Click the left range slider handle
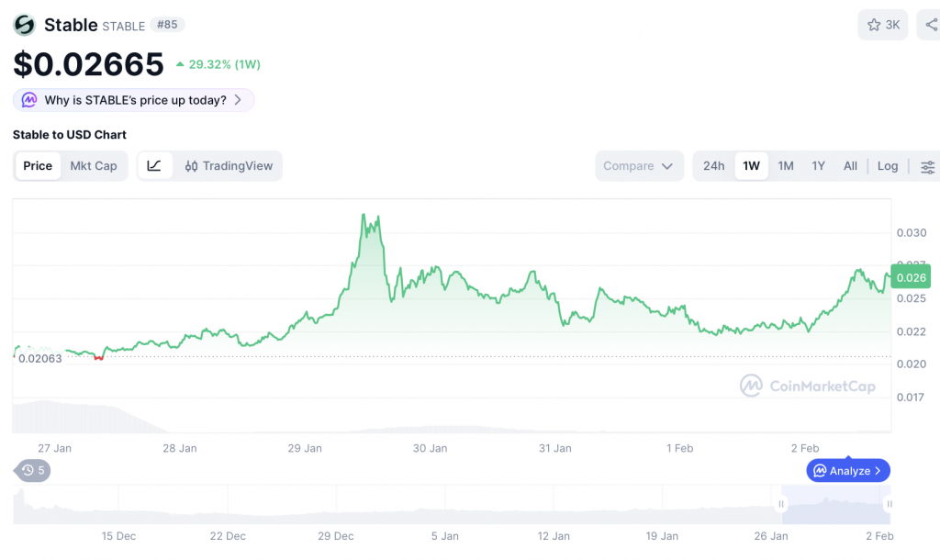940x560 pixels. coord(781,504)
